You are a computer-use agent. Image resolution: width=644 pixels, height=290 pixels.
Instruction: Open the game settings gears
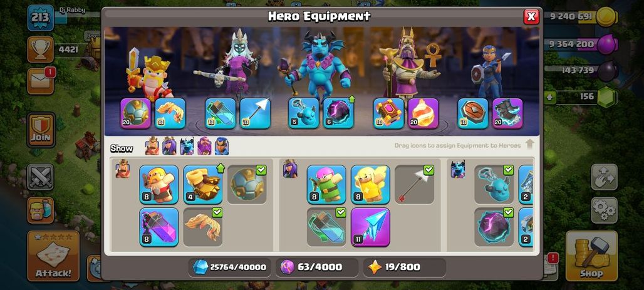pos(604,210)
